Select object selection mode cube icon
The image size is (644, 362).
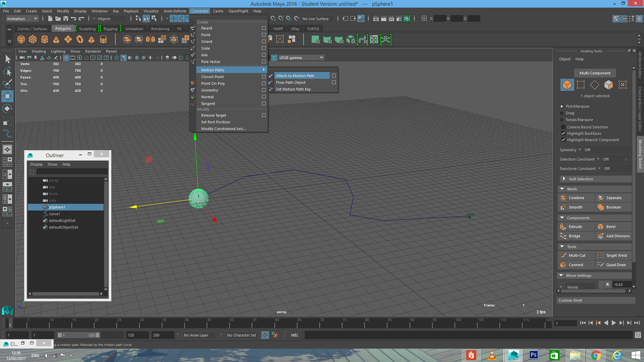pyautogui.click(x=567, y=85)
